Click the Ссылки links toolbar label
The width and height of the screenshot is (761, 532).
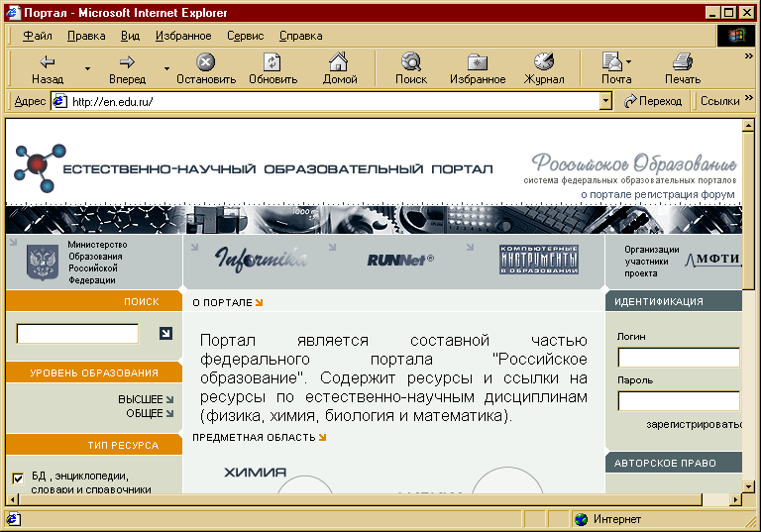click(719, 101)
